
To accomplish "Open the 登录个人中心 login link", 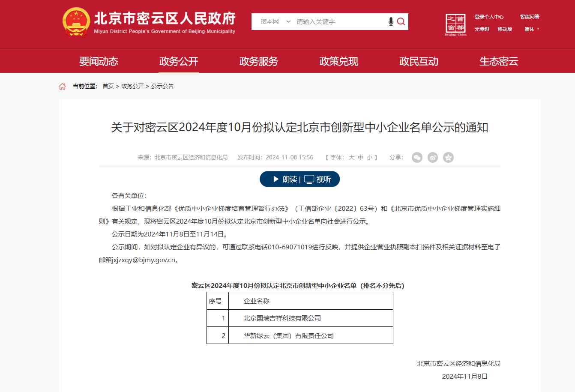I will click(x=489, y=17).
